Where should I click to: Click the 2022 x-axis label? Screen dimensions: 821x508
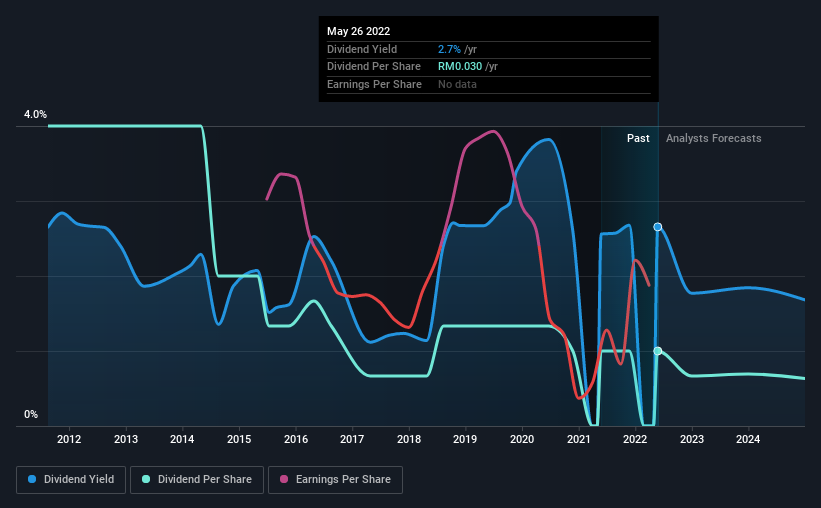pyautogui.click(x=635, y=439)
